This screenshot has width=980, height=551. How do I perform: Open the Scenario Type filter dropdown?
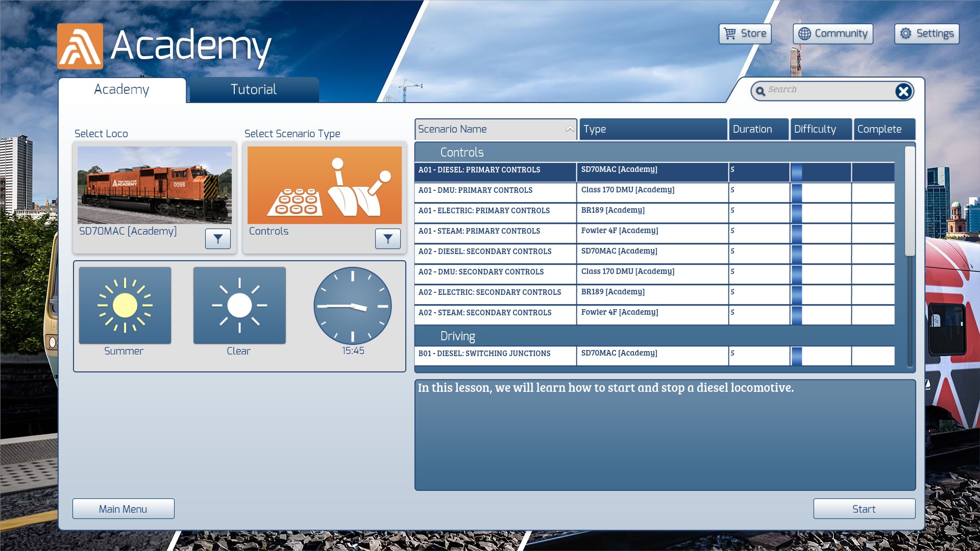pyautogui.click(x=388, y=238)
